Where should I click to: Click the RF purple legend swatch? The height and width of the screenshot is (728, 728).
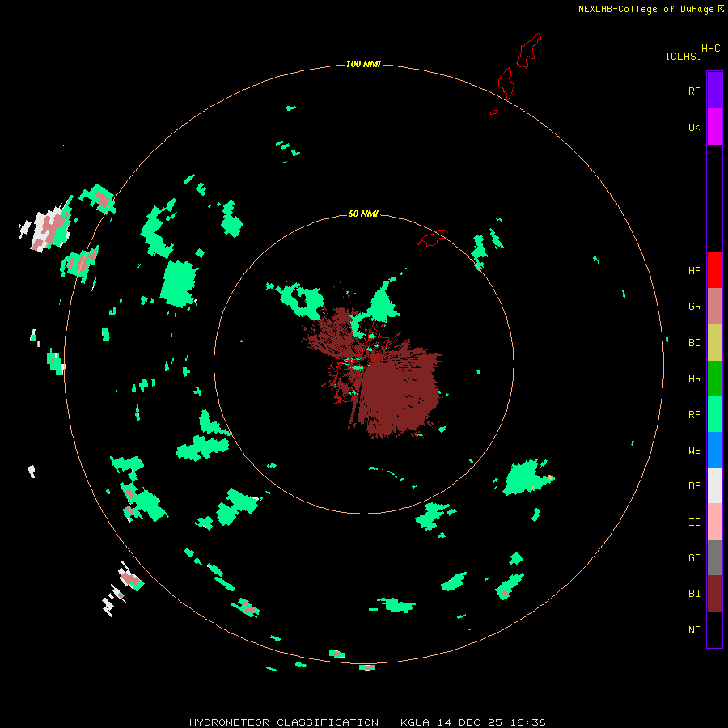[x=714, y=91]
